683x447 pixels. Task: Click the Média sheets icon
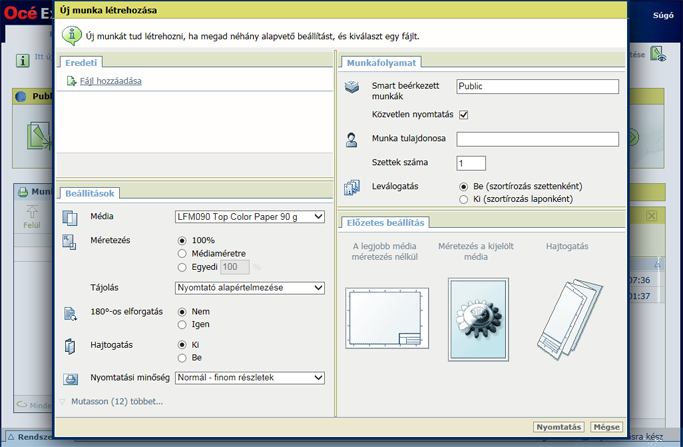tap(70, 217)
